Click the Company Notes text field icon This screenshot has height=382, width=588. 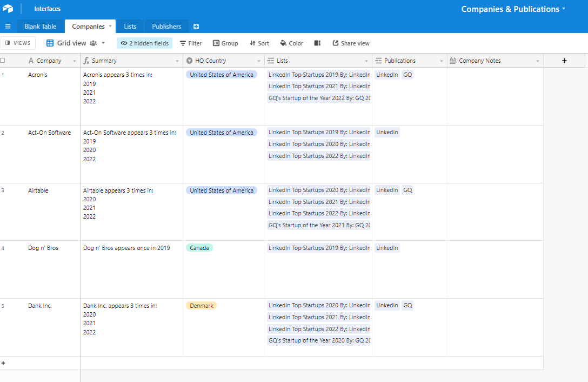[x=453, y=61]
